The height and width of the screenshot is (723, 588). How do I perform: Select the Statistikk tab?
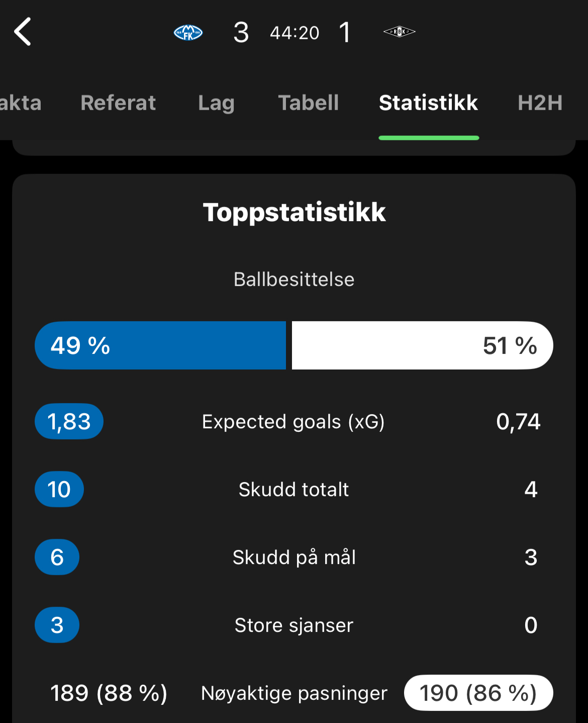428,103
